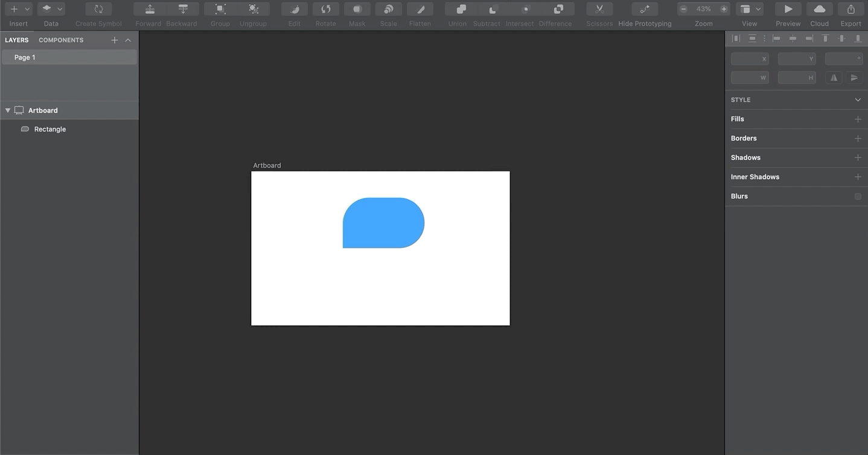Screen dimensions: 868x455
Task: Open the Preview player
Action: point(787,9)
